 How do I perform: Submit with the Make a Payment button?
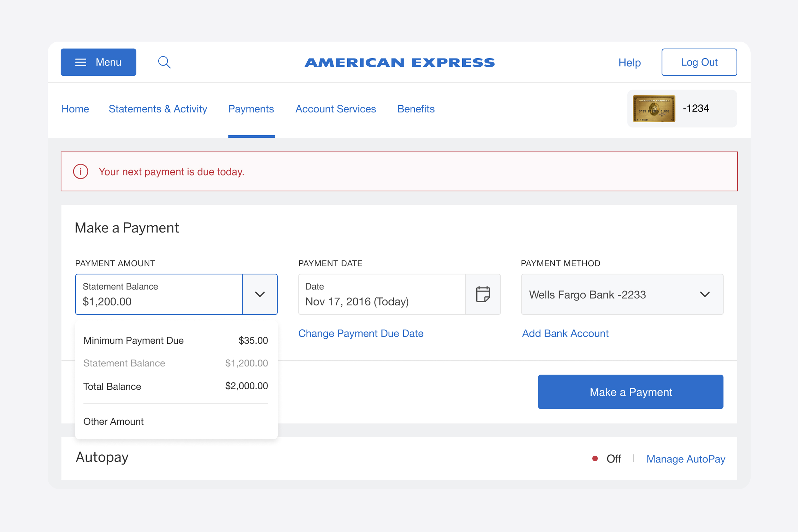pos(630,392)
